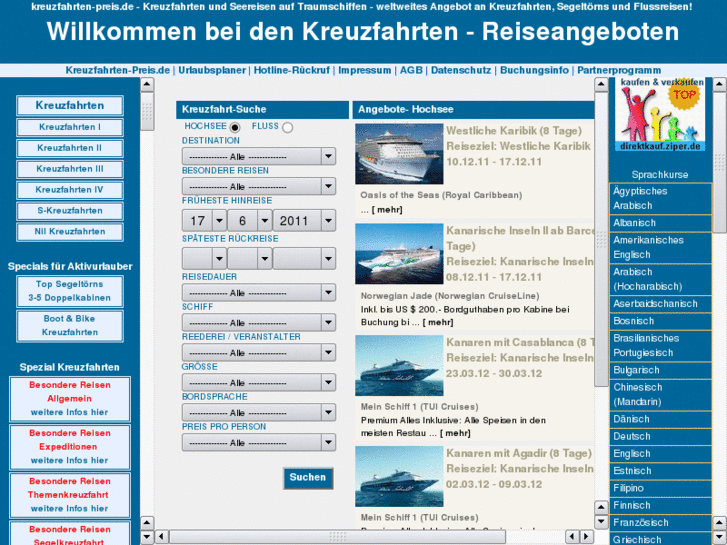The image size is (727, 545).
Task: Open Kreuzfahrten-Preis.de in the top navigation
Action: click(x=118, y=71)
